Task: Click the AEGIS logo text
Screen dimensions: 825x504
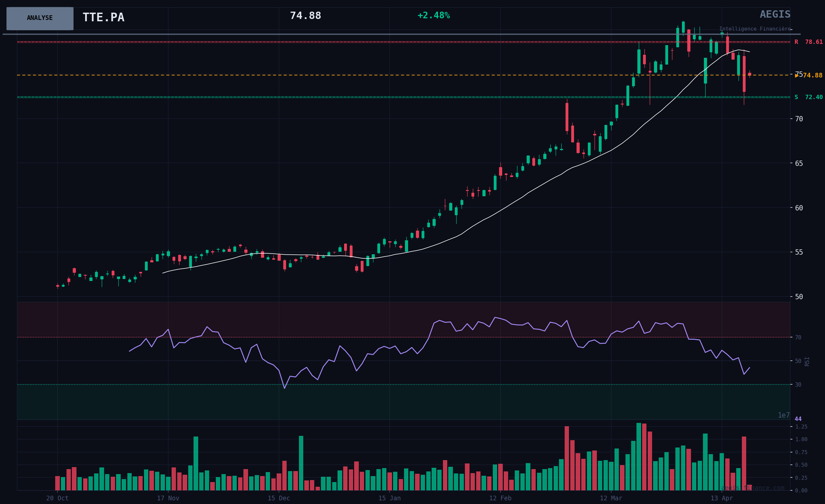Action: tap(775, 14)
